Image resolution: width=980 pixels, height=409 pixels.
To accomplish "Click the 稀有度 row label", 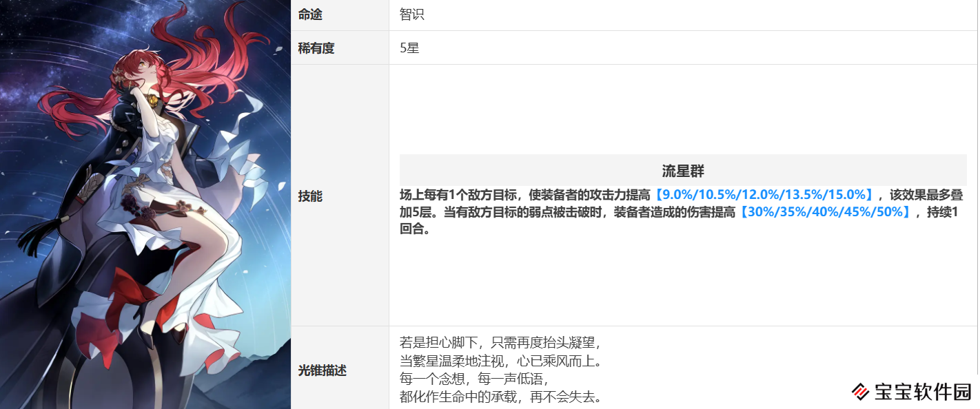I will tap(316, 48).
